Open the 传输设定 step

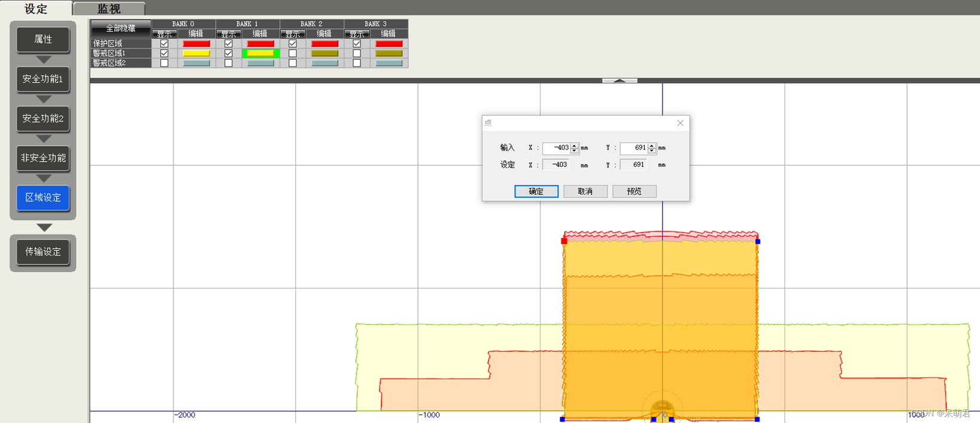coord(43,252)
